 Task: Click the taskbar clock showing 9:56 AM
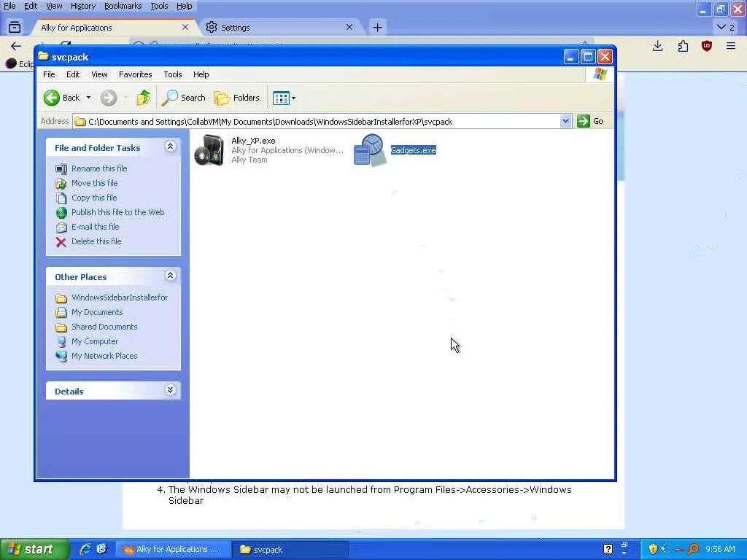720,550
